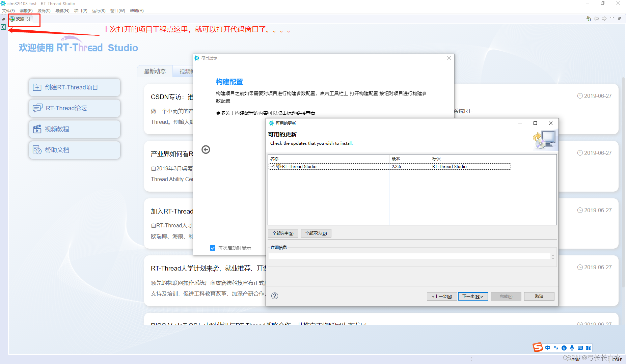This screenshot has width=626, height=364.
Task: Click the 详细信息 details text field
Action: (x=409, y=256)
